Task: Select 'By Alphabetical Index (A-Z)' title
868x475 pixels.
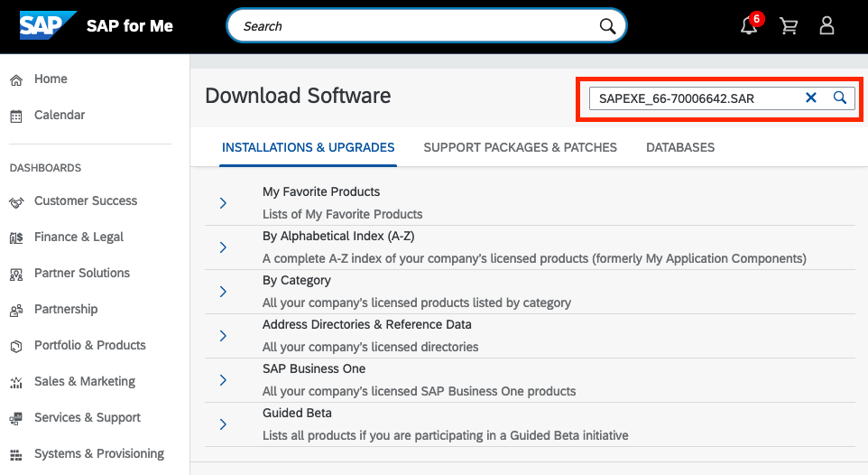Action: point(338,236)
